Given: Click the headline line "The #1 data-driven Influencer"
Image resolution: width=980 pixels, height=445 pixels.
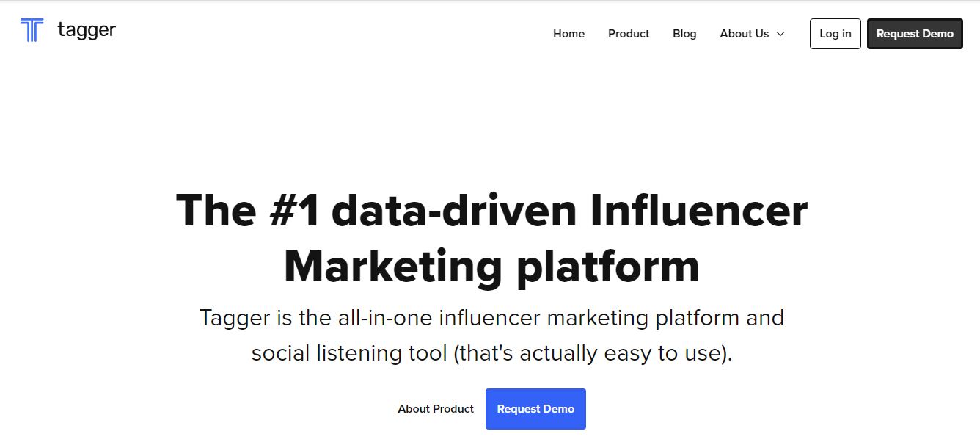Looking at the screenshot, I should click(x=491, y=211).
